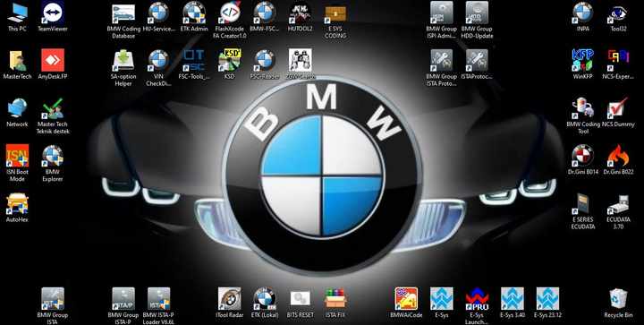Launch AnyDesk.FP shortcut
The image size is (644, 325).
[x=53, y=64]
